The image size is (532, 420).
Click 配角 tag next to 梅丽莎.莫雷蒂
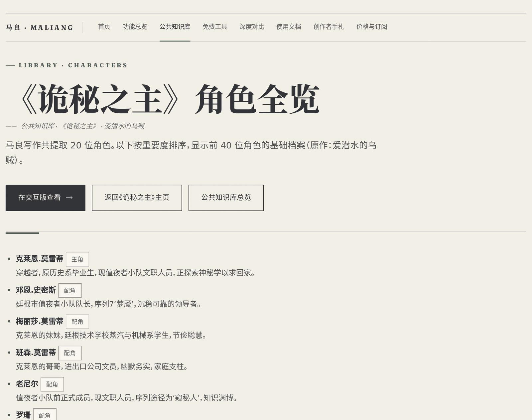click(x=77, y=322)
